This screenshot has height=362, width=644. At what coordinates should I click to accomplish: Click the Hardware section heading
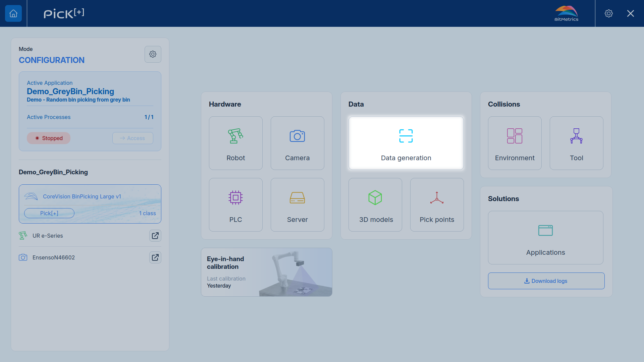pos(225,104)
